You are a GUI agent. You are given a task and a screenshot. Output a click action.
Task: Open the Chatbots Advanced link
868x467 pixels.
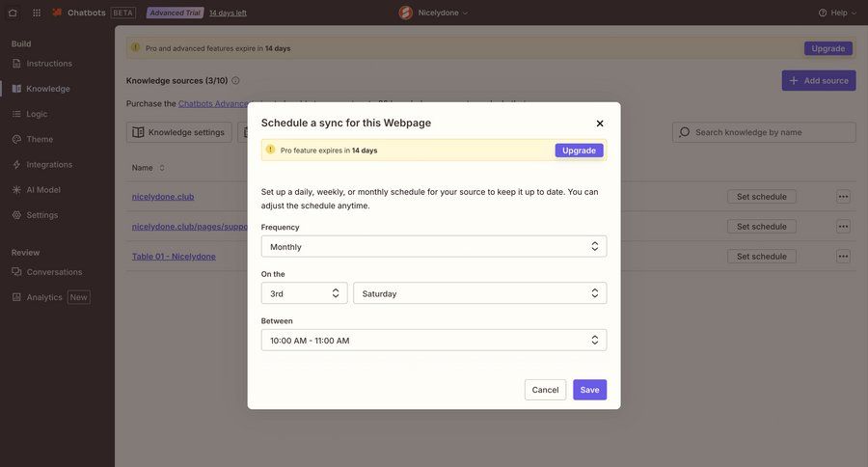(212, 103)
